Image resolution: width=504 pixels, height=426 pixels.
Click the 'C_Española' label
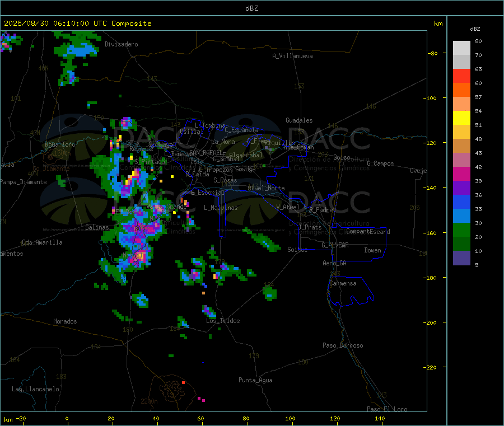click(x=241, y=130)
